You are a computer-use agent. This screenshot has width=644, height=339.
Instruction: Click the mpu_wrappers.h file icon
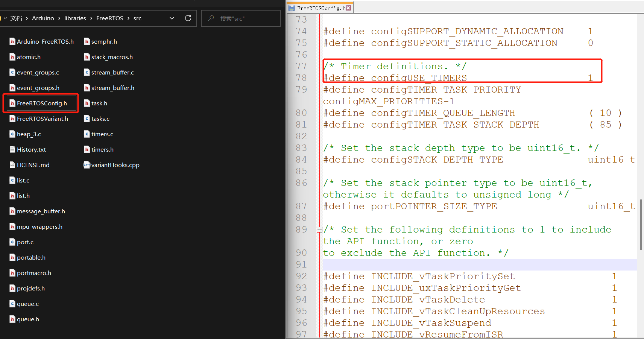(x=12, y=227)
